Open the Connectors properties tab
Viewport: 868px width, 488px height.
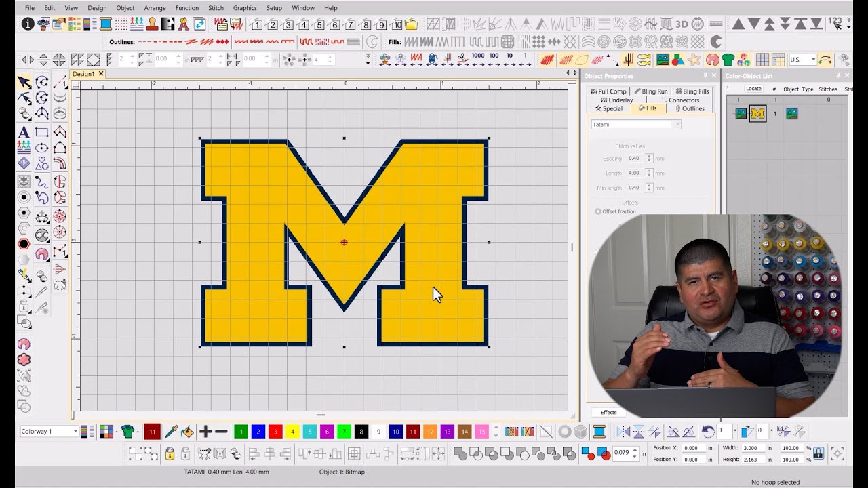679,100
